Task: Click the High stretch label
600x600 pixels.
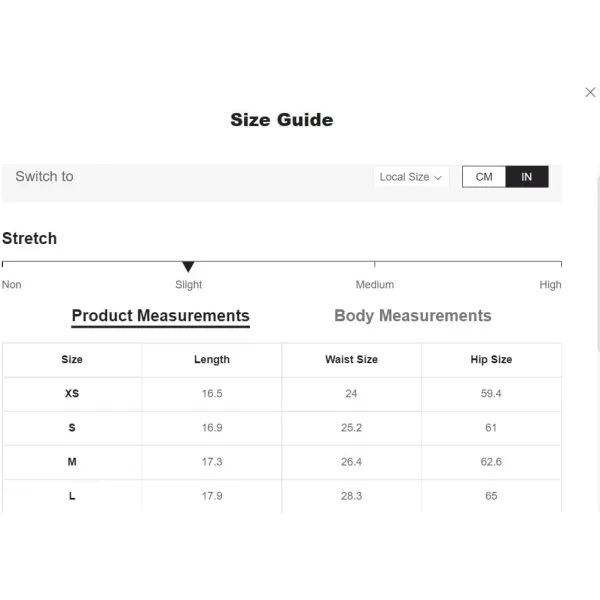Action: [550, 285]
